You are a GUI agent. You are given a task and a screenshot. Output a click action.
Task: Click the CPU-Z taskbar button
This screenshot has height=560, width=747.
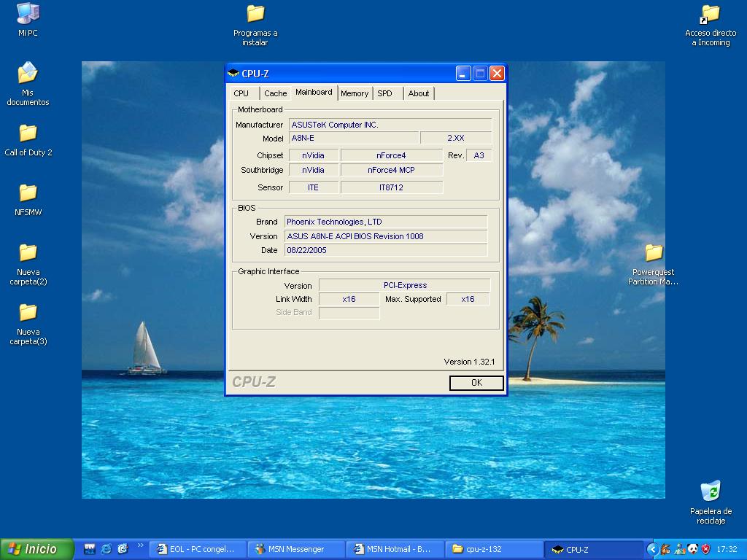click(x=594, y=550)
